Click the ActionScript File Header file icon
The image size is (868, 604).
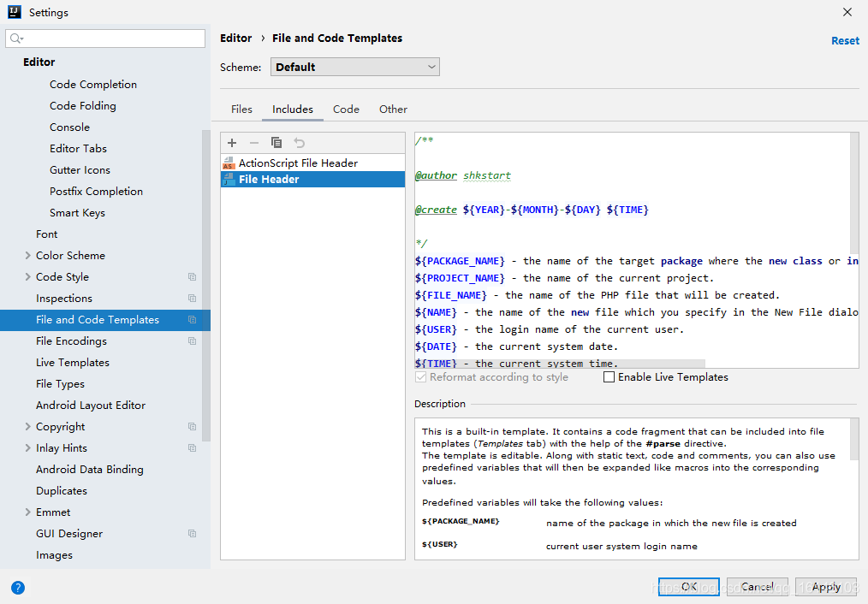tap(229, 163)
